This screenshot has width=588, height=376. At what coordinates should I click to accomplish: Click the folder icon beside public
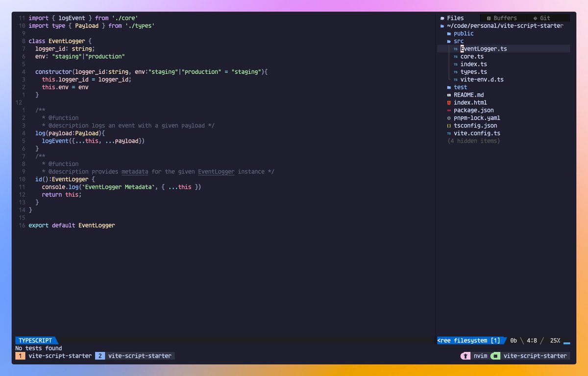coord(449,33)
